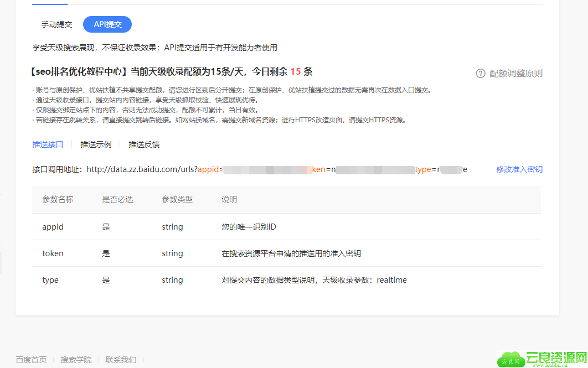Open the 推送示例 tab
The image size is (588, 368).
(x=96, y=144)
